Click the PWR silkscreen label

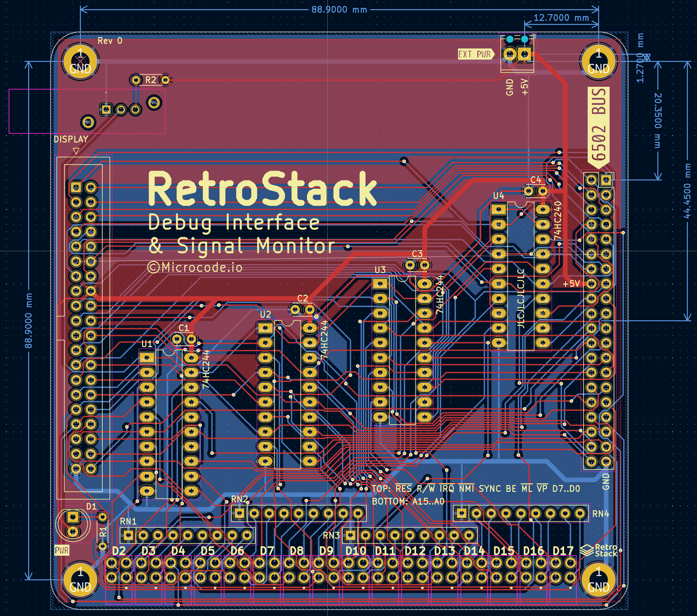coord(62,550)
